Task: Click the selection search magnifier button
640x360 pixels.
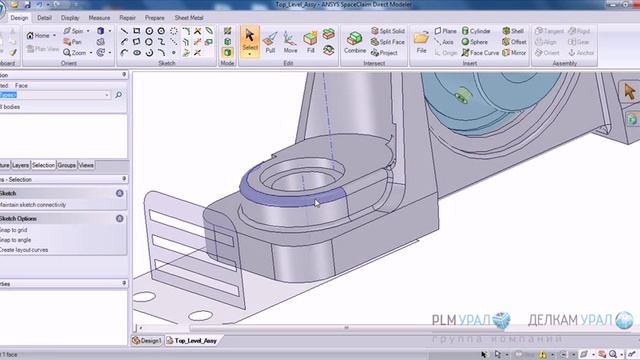Action: [118, 95]
